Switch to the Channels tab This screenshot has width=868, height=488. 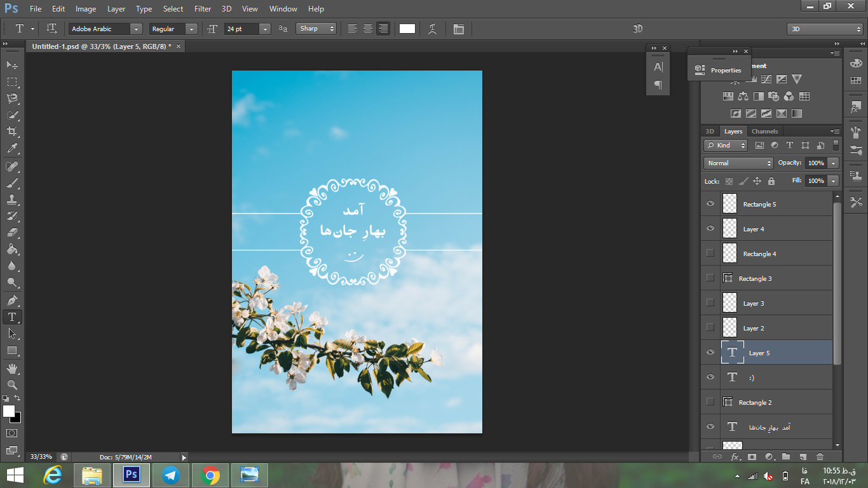764,131
